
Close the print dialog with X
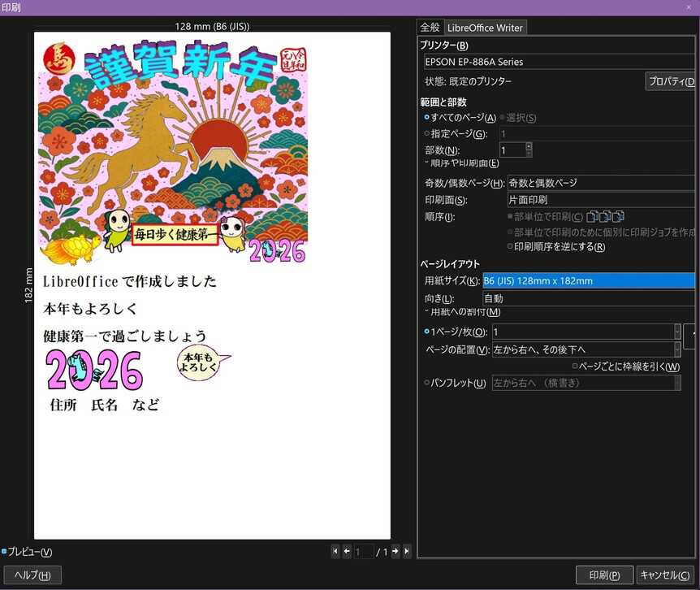[x=689, y=7]
